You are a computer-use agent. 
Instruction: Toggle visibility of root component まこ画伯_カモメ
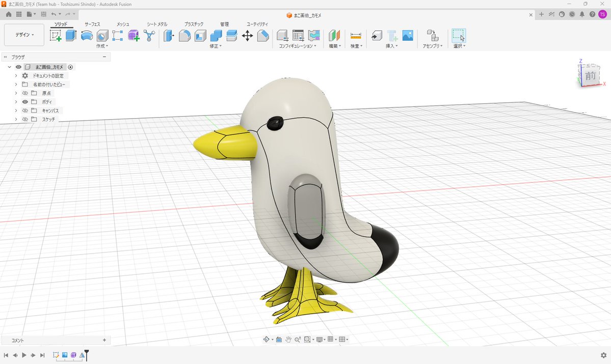point(18,67)
